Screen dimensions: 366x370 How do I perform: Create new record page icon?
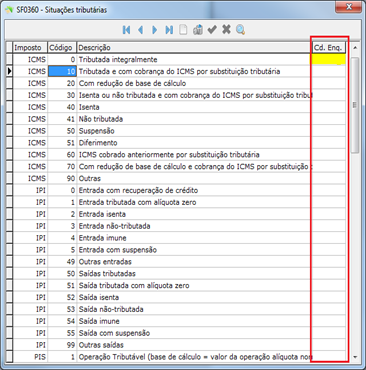click(183, 30)
